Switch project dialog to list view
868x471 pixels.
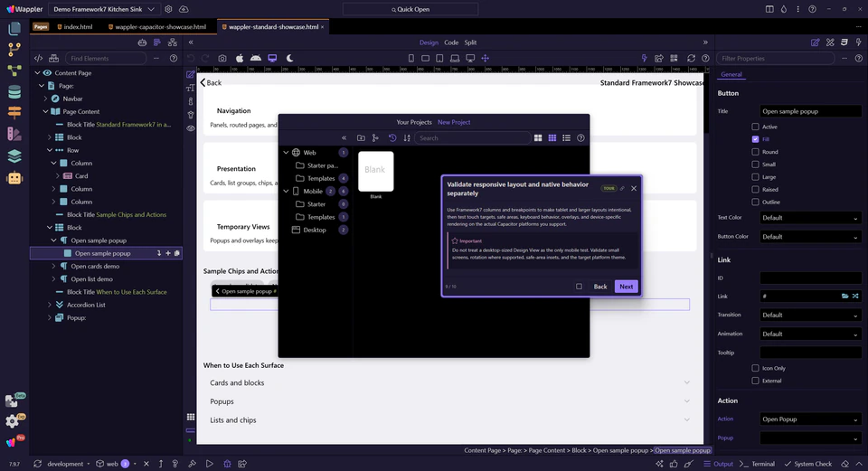(566, 137)
